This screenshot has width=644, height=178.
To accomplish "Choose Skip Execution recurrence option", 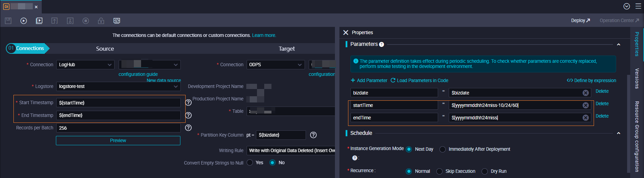I will point(439,171).
